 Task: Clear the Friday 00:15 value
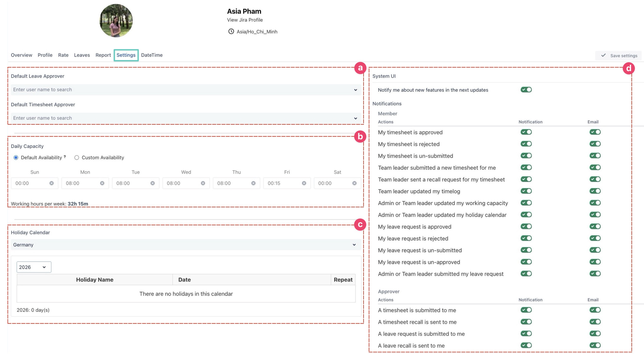pyautogui.click(x=304, y=183)
